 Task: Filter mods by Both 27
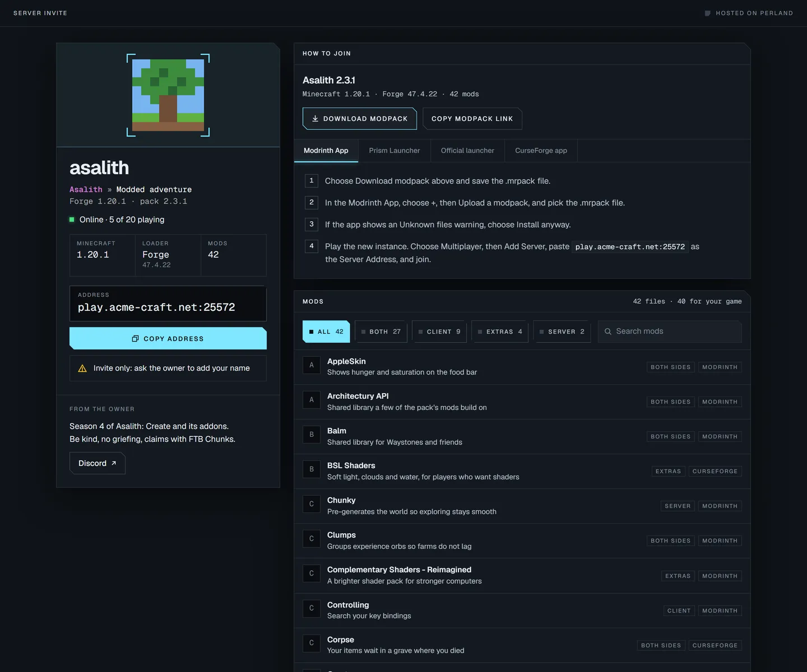click(381, 332)
